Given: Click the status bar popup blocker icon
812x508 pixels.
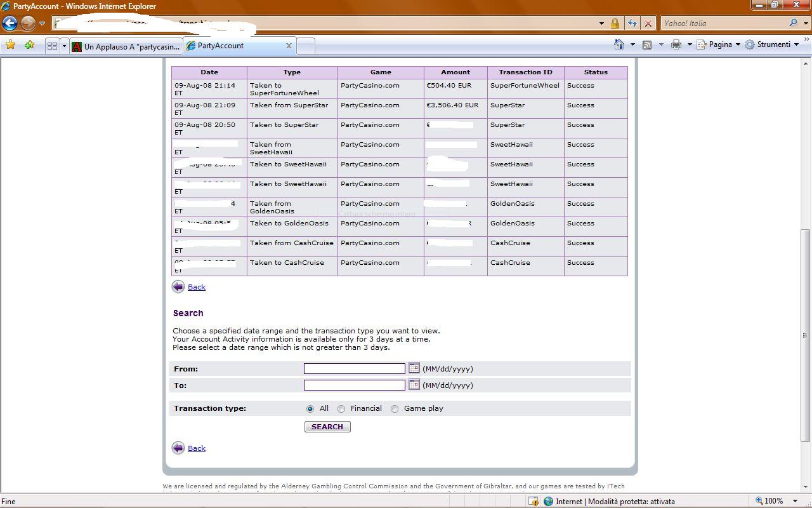Looking at the screenshot, I should point(534,501).
